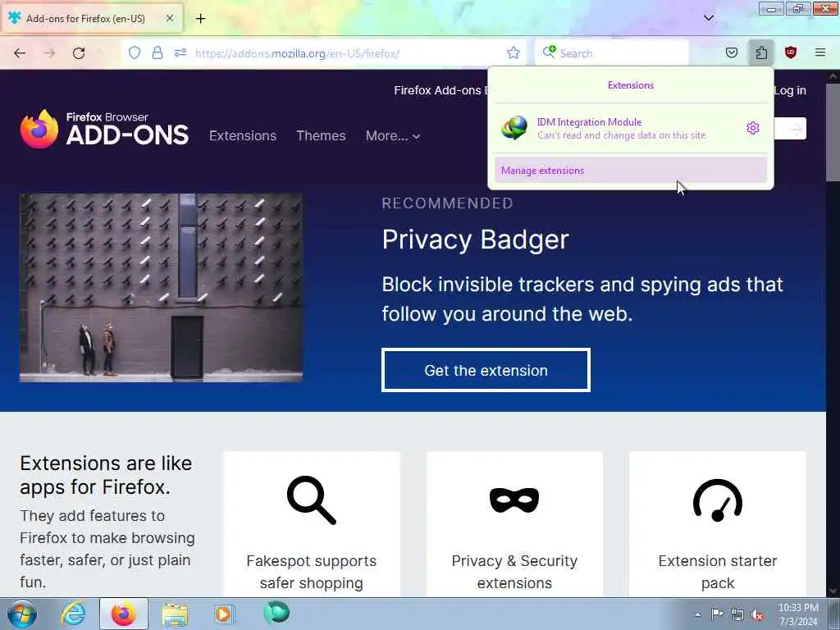Click the surveillance cameras promo image

pos(162,288)
